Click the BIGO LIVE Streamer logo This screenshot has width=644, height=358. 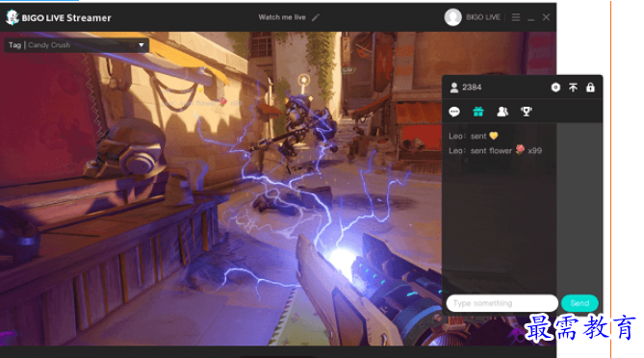(59, 17)
